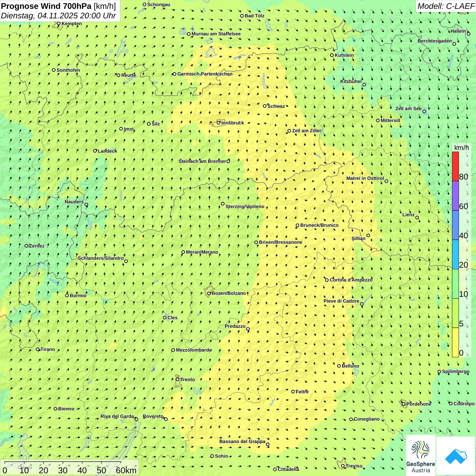Click the 'Pordenone' town label
The width and height of the screenshot is (476, 476).
tap(419, 404)
